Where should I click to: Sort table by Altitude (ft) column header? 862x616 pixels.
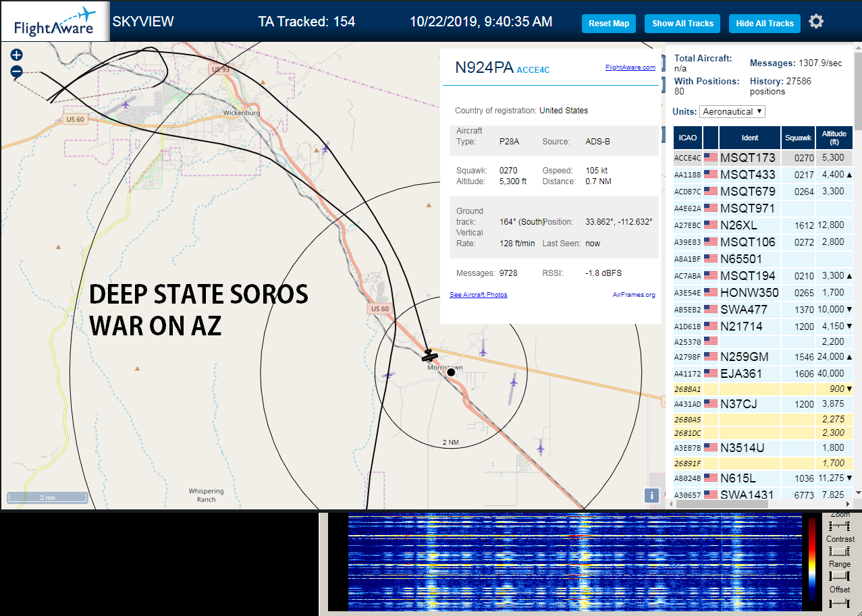tap(834, 138)
